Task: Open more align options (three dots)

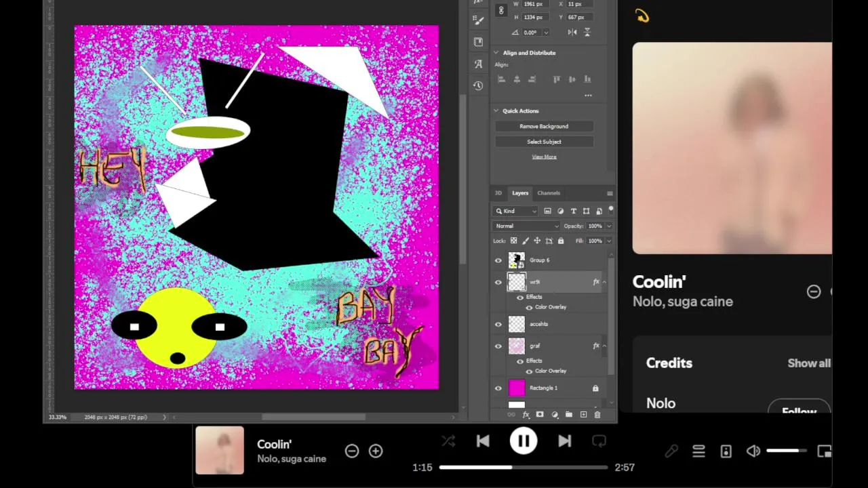Action: tap(588, 96)
